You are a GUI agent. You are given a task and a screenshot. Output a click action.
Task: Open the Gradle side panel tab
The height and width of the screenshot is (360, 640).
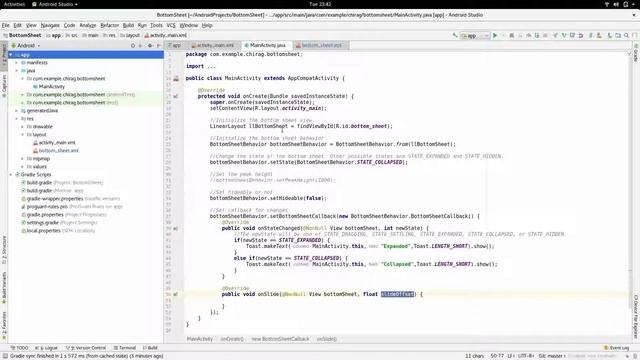(636, 53)
